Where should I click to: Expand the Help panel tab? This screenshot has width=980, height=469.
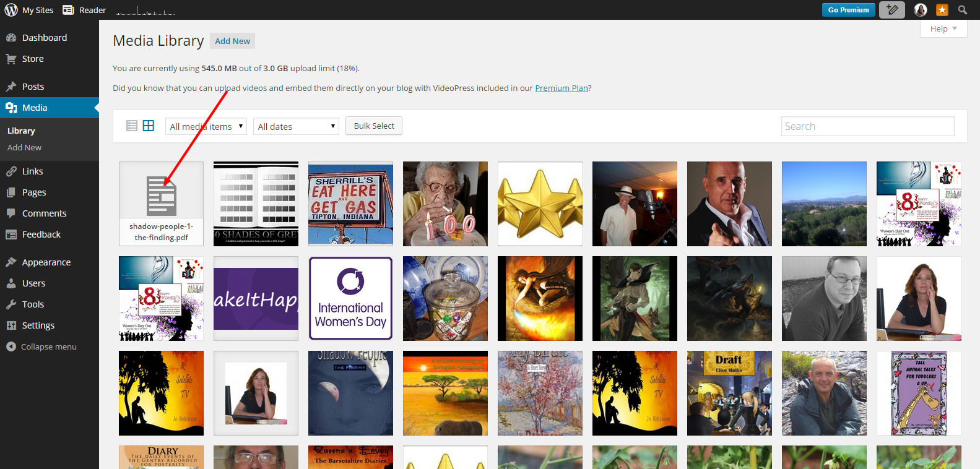(x=943, y=28)
